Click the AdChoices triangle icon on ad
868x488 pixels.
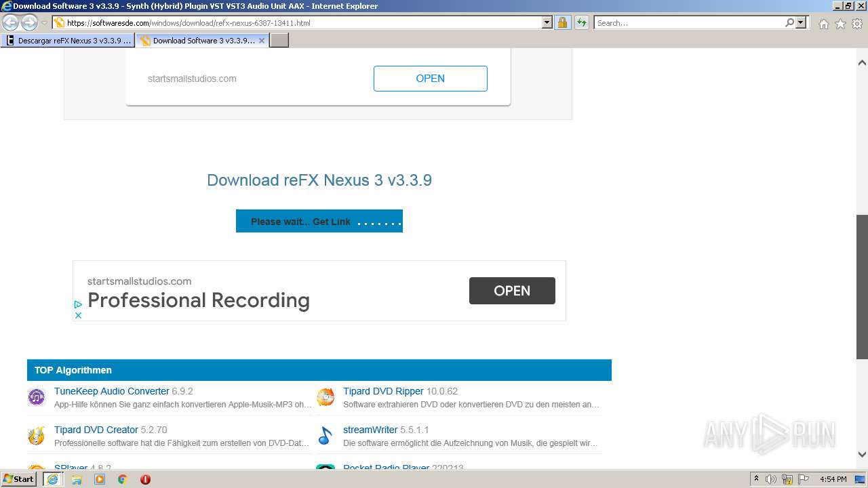click(78, 305)
